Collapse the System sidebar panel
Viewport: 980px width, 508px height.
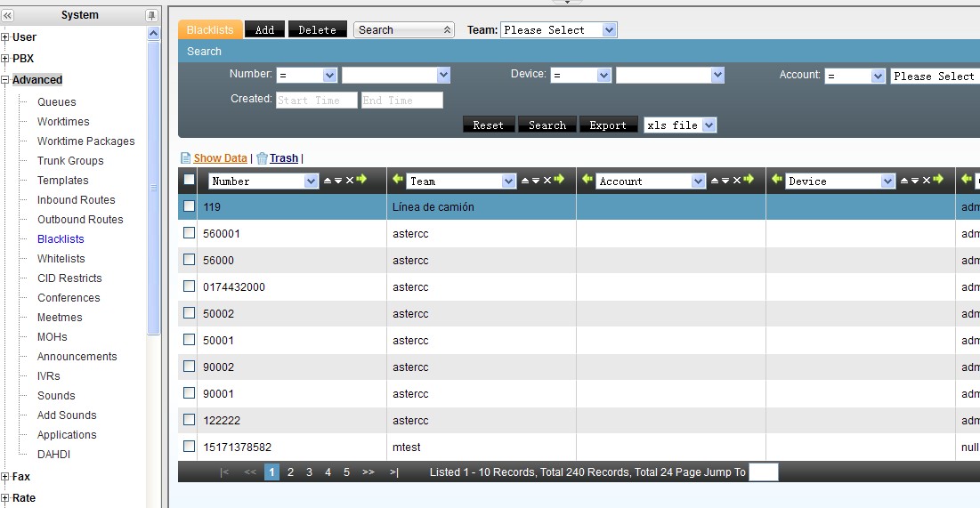click(x=8, y=15)
